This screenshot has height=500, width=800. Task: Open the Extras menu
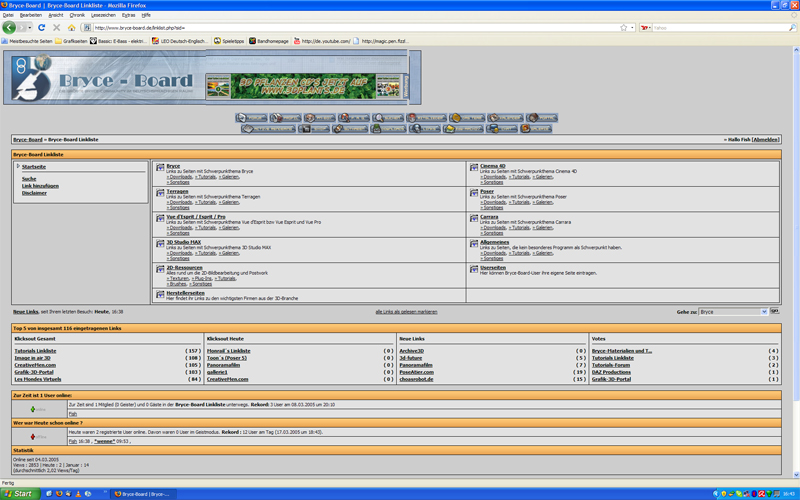pyautogui.click(x=129, y=15)
